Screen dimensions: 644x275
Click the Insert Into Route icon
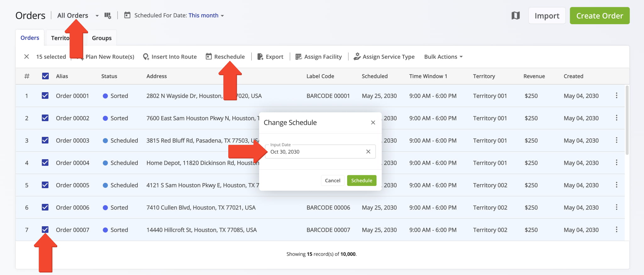coord(146,57)
